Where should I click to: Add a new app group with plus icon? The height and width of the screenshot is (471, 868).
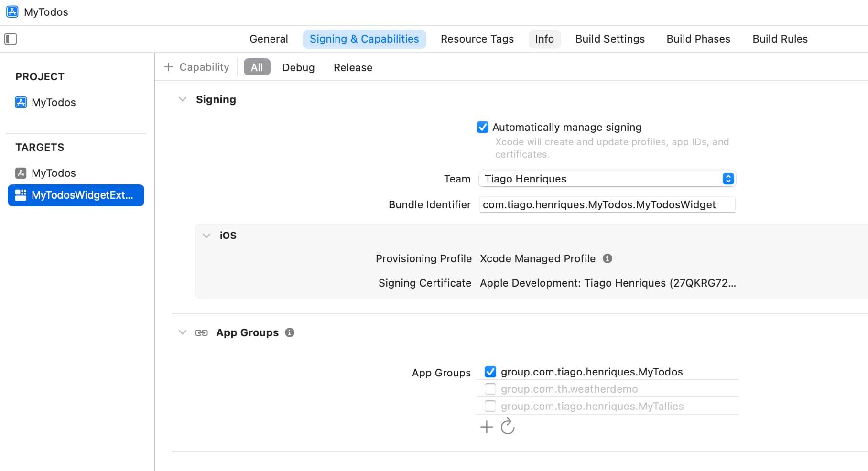tap(487, 427)
